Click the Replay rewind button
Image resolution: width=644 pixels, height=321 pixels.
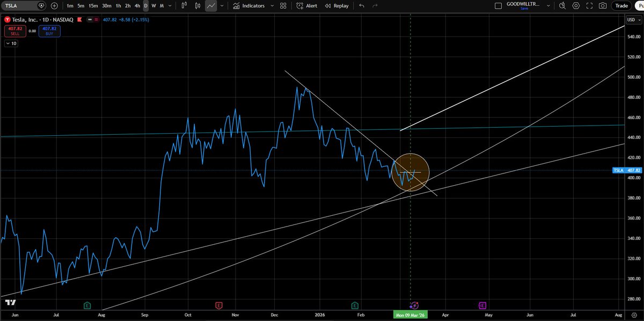[337, 6]
